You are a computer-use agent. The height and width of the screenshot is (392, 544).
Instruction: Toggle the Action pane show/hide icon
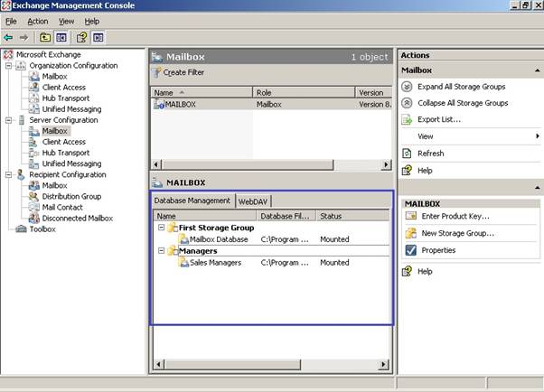click(98, 37)
